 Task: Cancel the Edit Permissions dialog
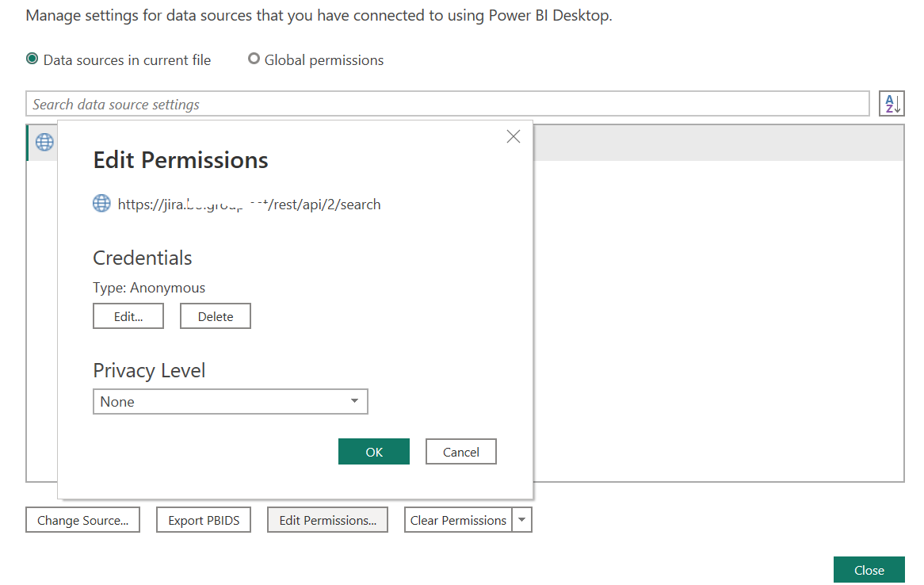(461, 452)
